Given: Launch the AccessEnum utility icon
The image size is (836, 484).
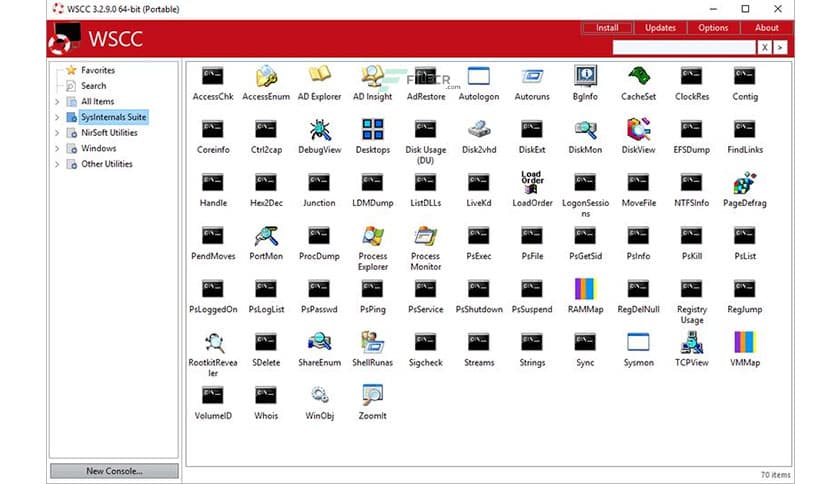Looking at the screenshot, I should pyautogui.click(x=266, y=76).
